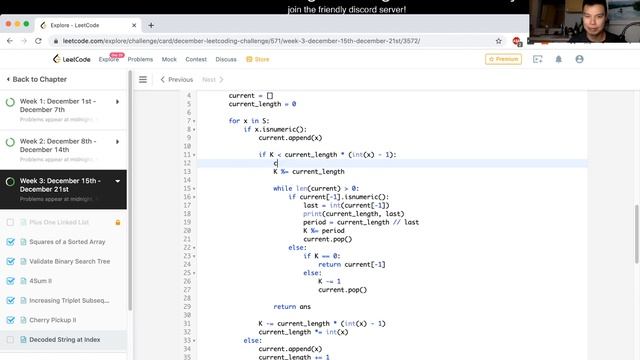
Task: Click the LeetCode logo
Action: point(71,59)
